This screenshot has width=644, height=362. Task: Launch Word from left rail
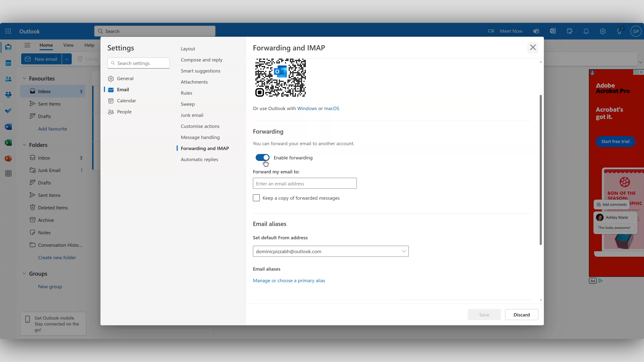[x=8, y=127]
